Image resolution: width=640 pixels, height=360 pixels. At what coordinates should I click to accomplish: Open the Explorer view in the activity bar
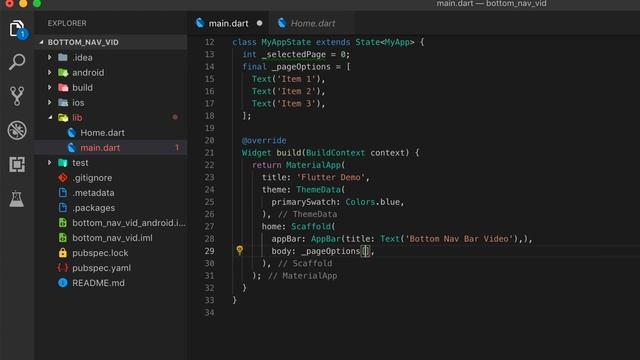tap(17, 29)
